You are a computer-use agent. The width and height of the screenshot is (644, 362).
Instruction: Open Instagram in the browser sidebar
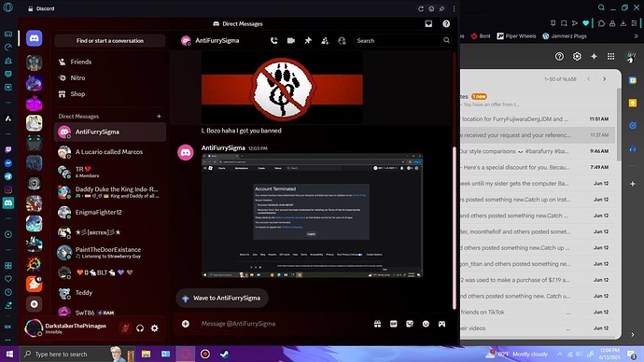coord(8,189)
